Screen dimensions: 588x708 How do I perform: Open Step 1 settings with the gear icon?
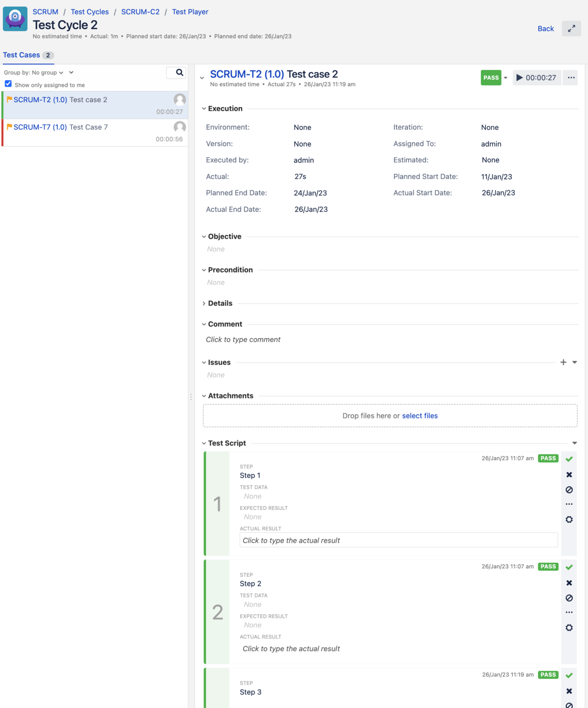pyautogui.click(x=569, y=519)
